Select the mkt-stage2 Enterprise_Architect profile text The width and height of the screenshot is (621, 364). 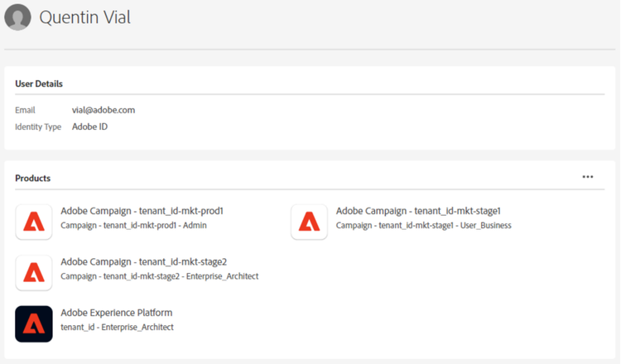160,276
